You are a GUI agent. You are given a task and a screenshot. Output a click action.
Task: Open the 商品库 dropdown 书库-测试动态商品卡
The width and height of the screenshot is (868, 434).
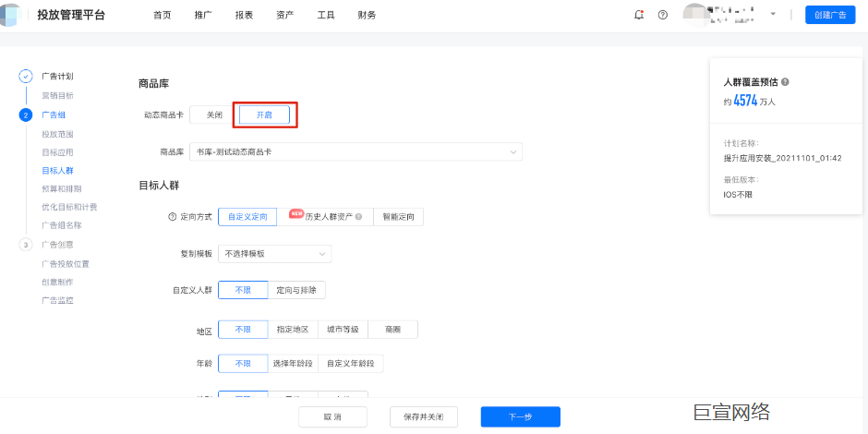click(x=356, y=151)
